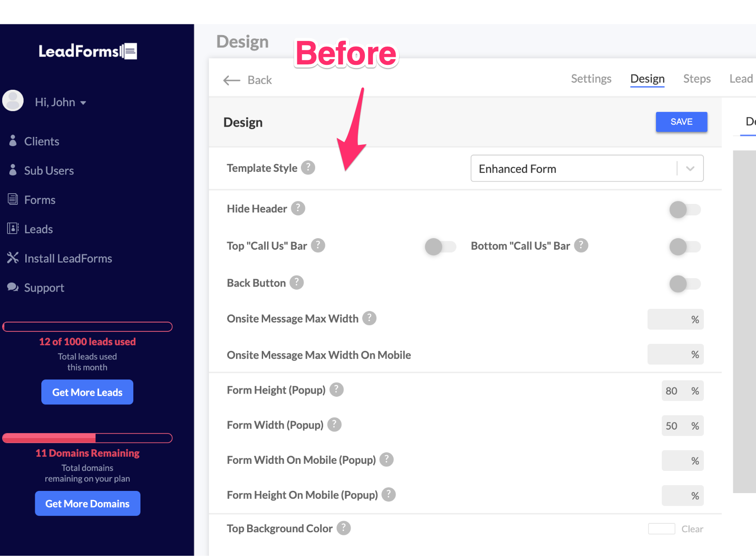
Task: Click the Back arrow icon
Action: click(232, 80)
